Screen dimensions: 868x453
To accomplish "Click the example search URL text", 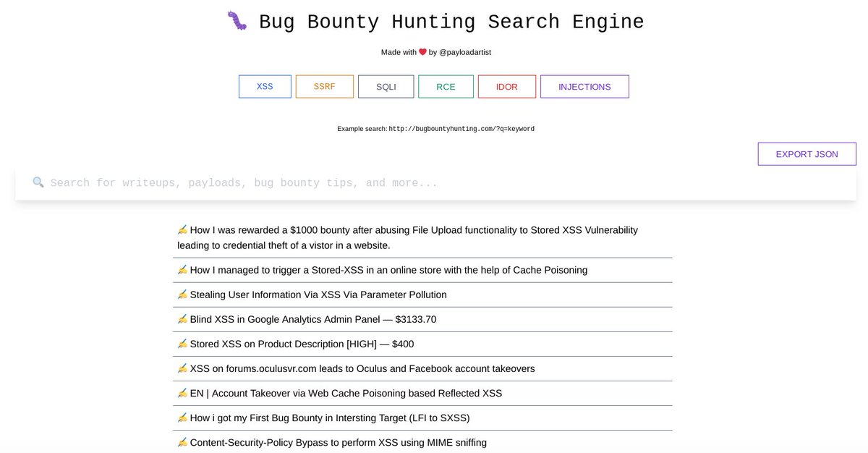I will [461, 129].
